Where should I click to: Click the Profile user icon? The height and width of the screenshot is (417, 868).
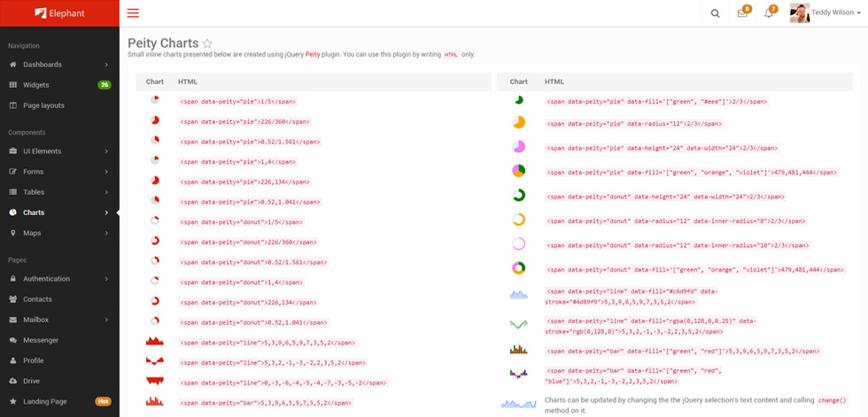13,360
